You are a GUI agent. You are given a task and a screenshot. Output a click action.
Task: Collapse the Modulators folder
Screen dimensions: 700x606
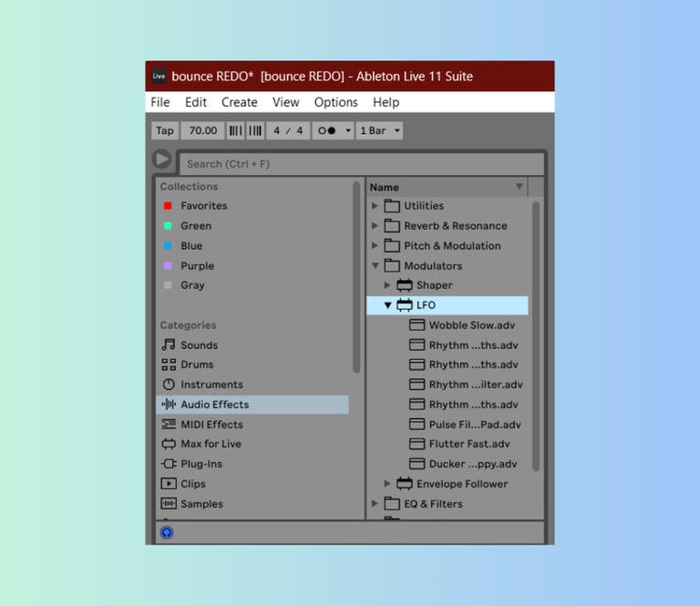[375, 265]
